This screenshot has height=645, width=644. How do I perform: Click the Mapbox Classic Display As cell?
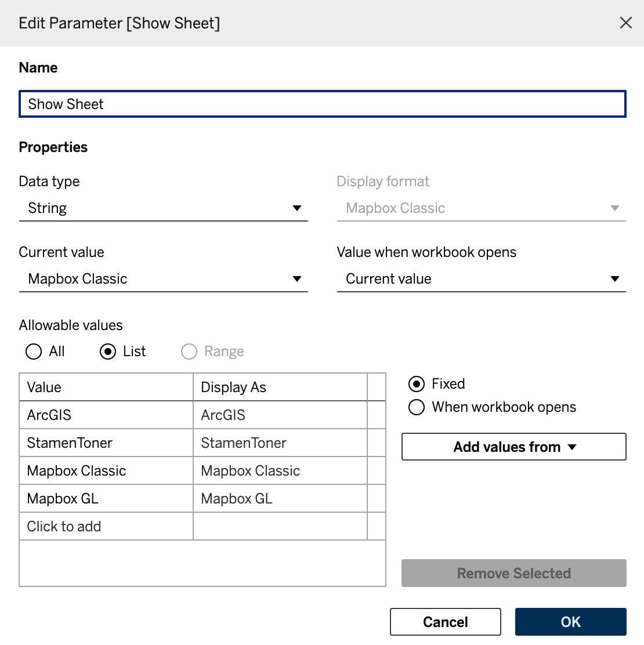coord(280,470)
